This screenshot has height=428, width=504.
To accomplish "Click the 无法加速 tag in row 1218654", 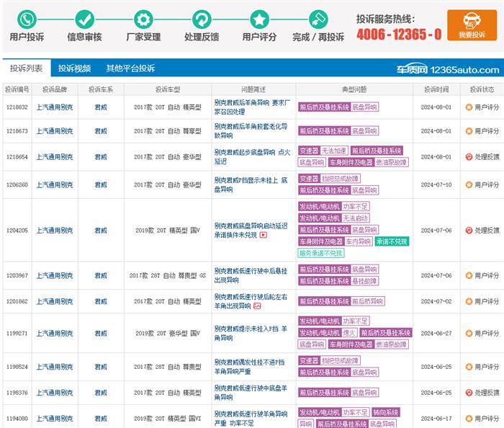I will click(334, 151).
